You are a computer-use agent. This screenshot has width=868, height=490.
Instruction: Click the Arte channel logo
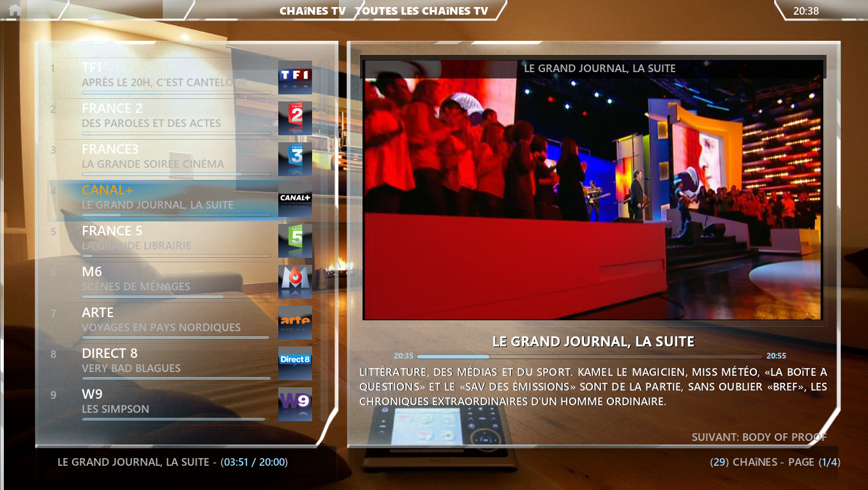pos(295,322)
